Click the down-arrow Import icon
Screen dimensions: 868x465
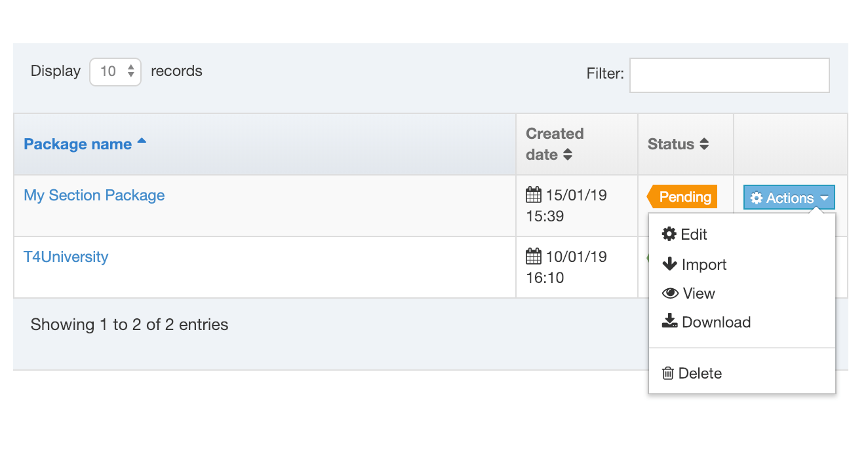tap(669, 265)
